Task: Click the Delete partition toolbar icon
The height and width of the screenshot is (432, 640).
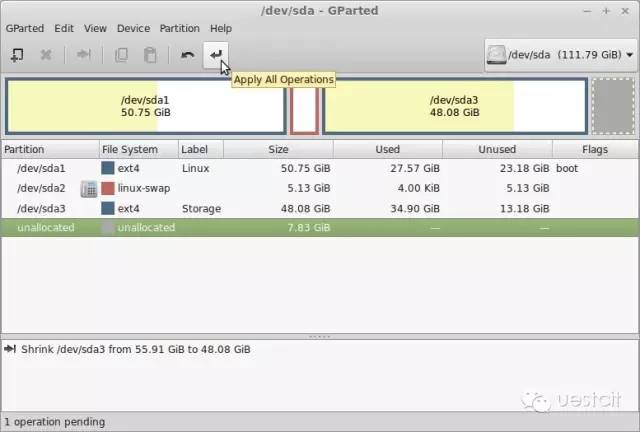Action: [46, 55]
